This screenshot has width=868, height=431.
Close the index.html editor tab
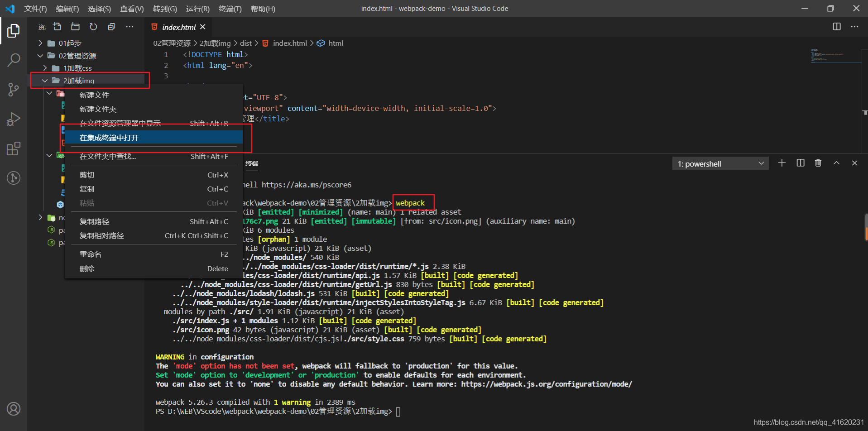pyautogui.click(x=203, y=27)
